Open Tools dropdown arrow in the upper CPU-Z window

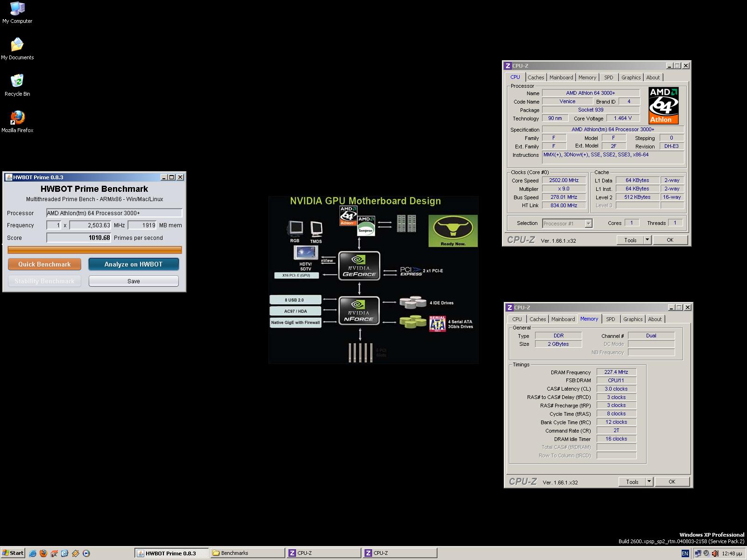tap(647, 240)
